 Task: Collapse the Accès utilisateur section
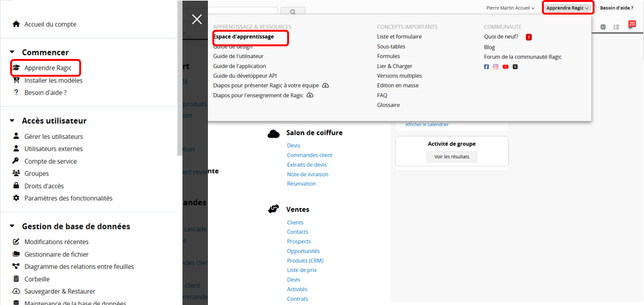pos(13,121)
